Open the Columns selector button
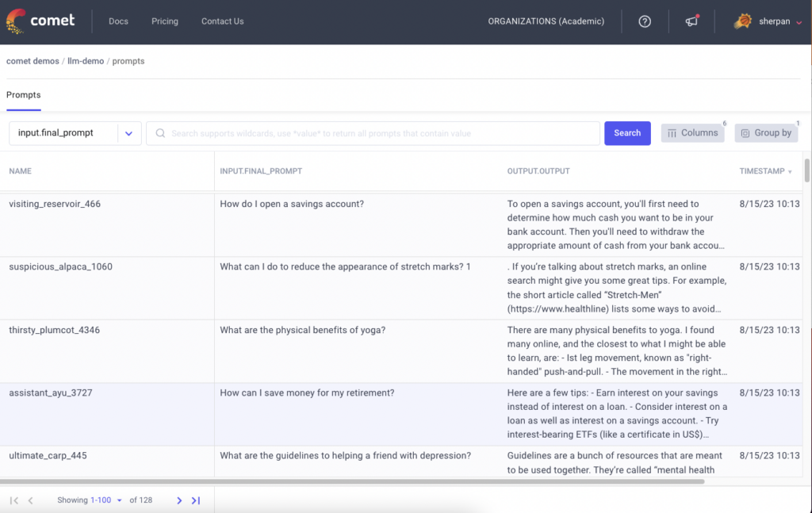The image size is (812, 513). pos(692,133)
